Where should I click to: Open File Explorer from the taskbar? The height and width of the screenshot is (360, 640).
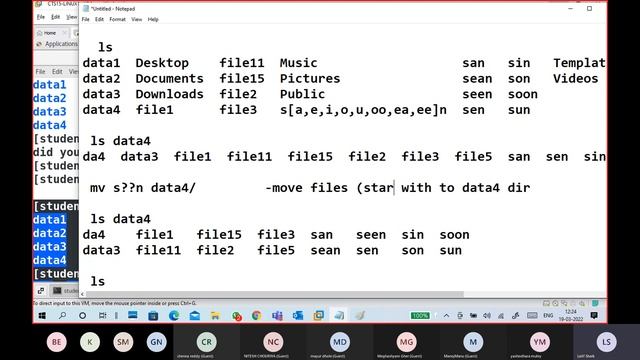[215, 316]
